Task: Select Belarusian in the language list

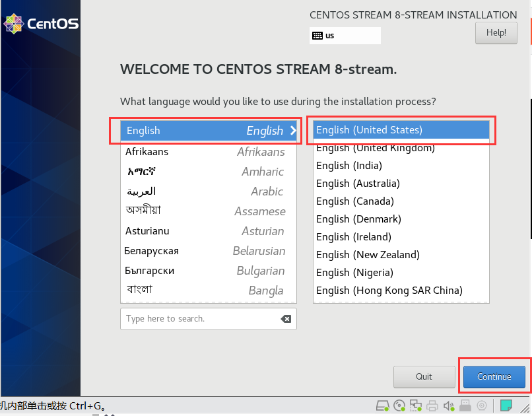Action: [209, 251]
